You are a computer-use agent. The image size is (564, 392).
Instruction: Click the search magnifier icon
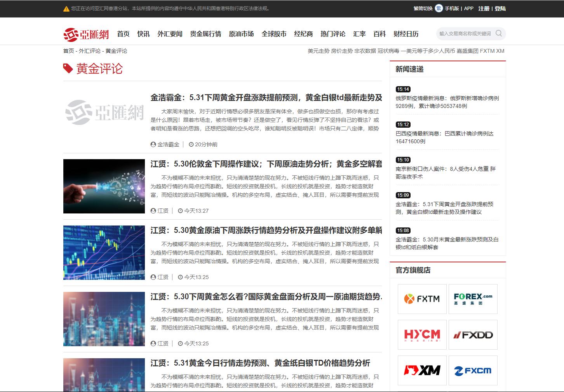point(499,33)
